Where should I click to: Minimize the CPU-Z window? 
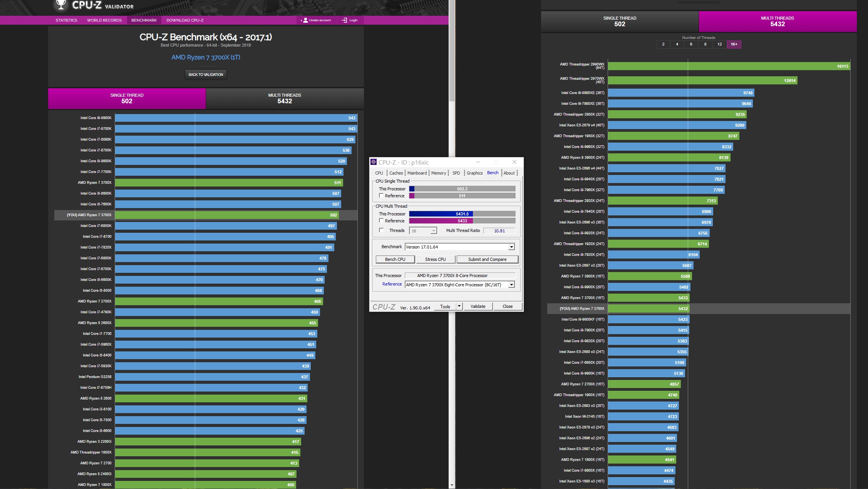(478, 162)
